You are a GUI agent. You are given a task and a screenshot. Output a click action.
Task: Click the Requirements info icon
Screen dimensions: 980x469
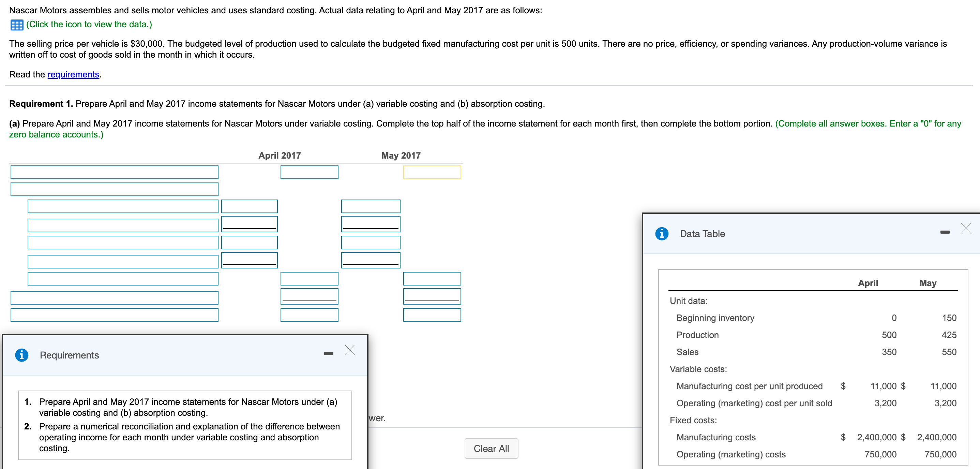point(22,355)
